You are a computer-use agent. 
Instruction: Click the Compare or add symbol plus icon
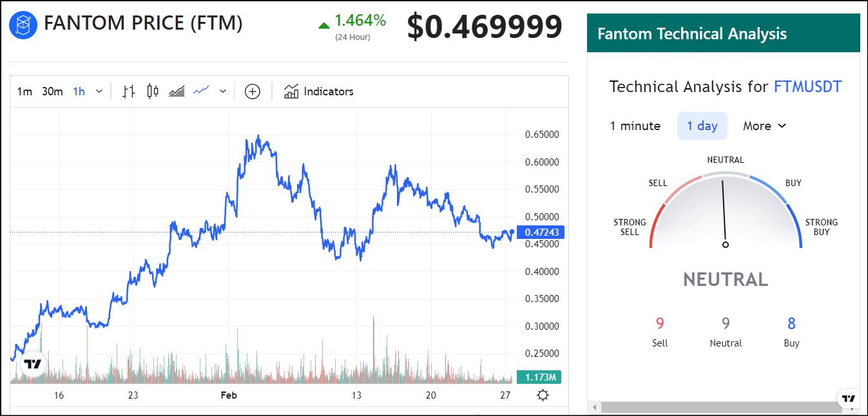[x=253, y=91]
